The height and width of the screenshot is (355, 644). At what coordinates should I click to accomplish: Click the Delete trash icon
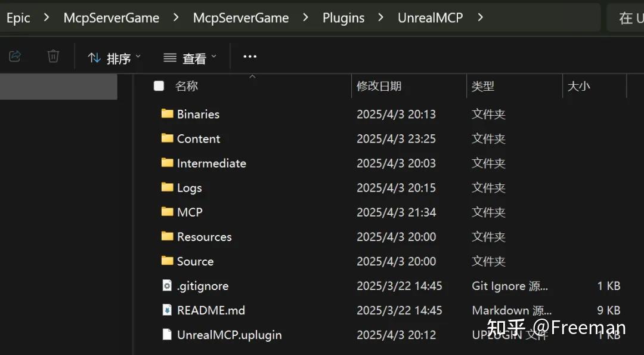click(52, 55)
